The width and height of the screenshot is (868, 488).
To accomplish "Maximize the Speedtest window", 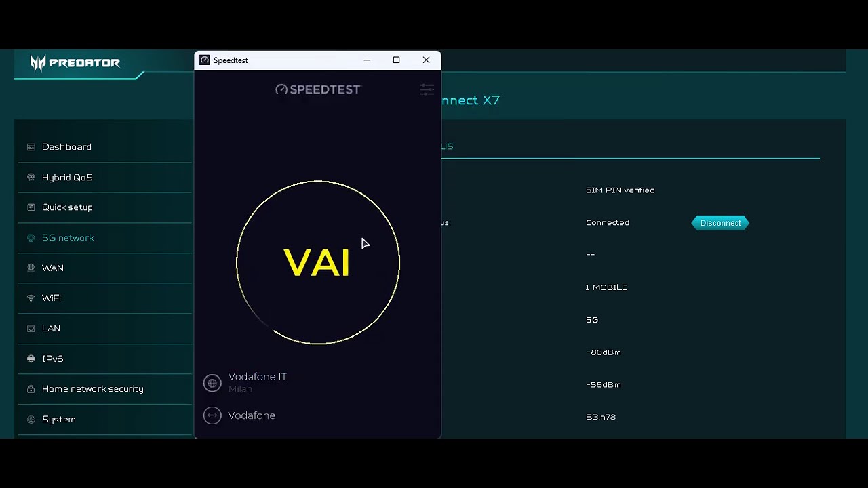I will (x=397, y=60).
